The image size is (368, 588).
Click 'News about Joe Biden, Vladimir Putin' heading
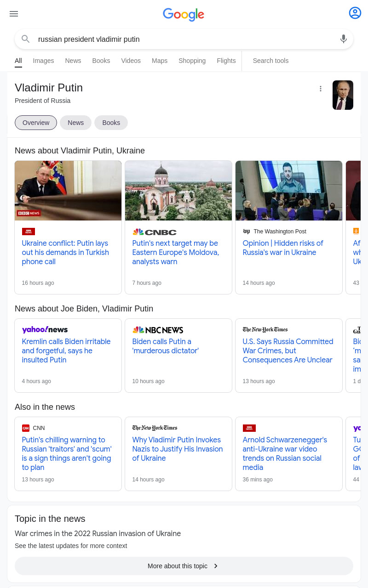[x=84, y=309]
